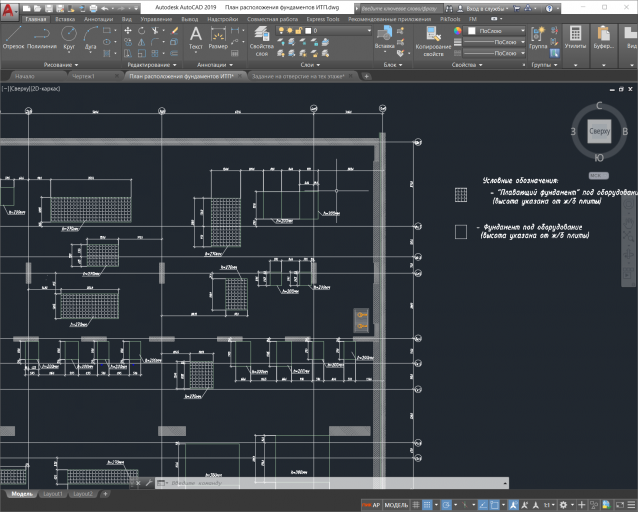Choose the Круг circle tool

point(69,37)
